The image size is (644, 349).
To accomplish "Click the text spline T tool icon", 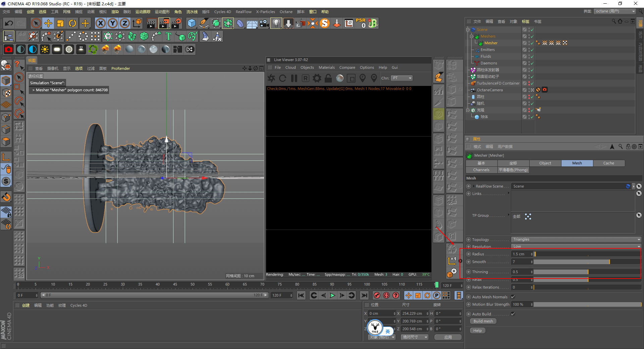I will (x=168, y=36).
